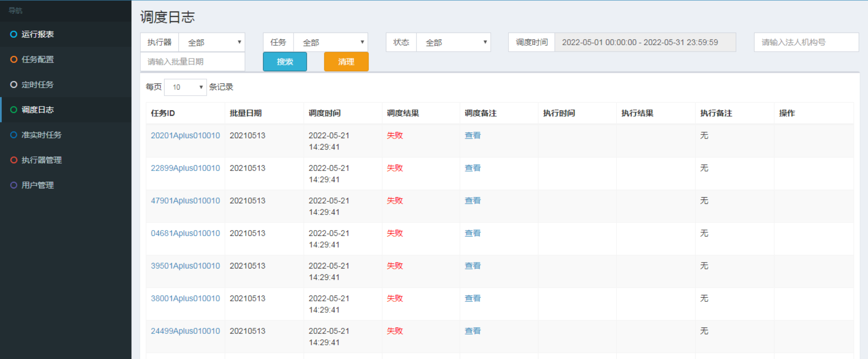Open the 执行器 dropdown
Viewport: 868px width, 359px height.
pos(212,43)
